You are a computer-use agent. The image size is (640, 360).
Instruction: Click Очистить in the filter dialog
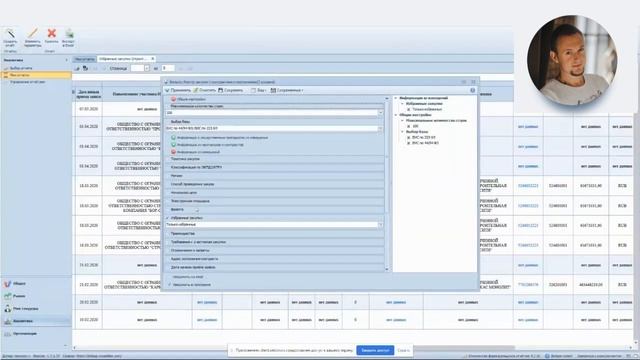(x=204, y=90)
